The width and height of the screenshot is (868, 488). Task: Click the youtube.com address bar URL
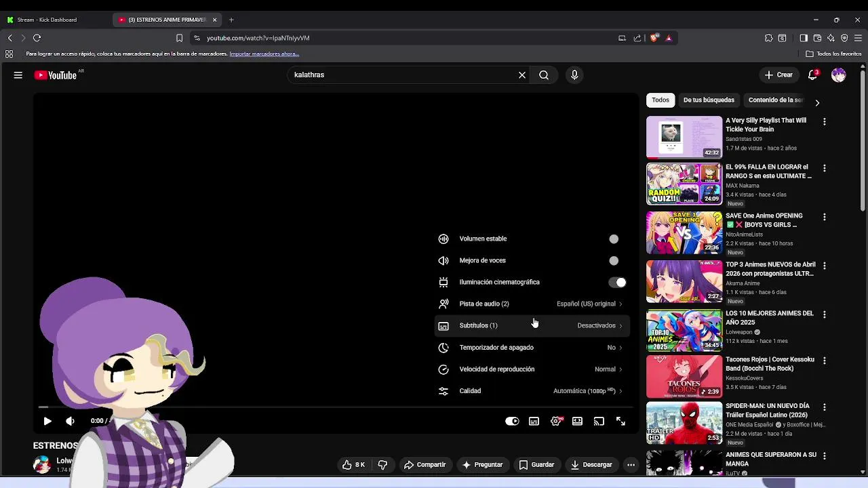258,38
